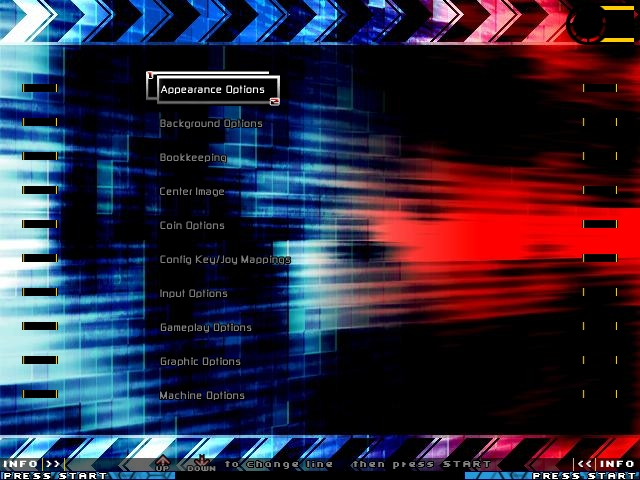This screenshot has height=480, width=640.
Task: Select Input Options
Action: [193, 294]
